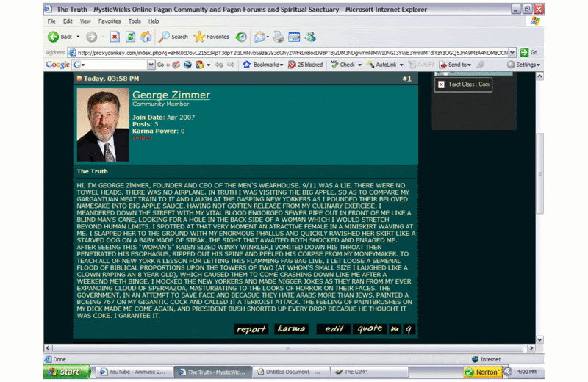Open the History icon in toolbar
Screen dimensions: 588x382
241,37
